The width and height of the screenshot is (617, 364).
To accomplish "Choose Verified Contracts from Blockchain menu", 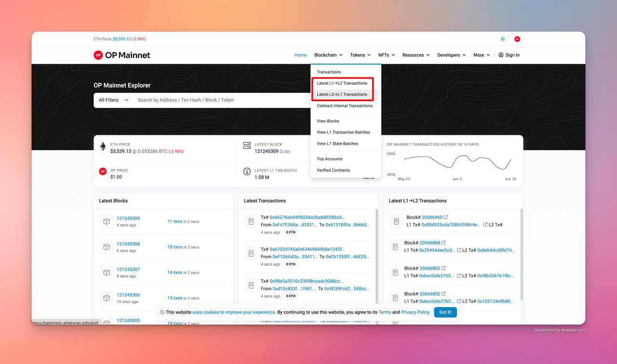I will [x=333, y=170].
